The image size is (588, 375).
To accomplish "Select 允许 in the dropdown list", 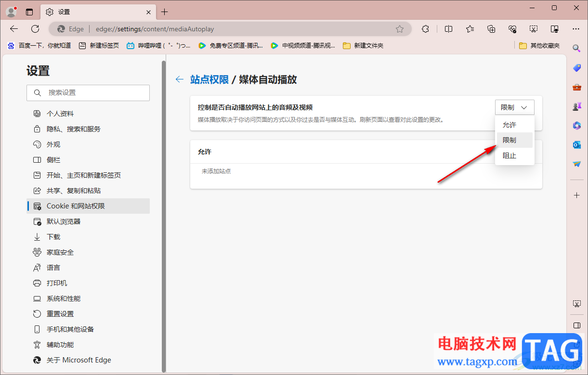I will pyautogui.click(x=514, y=125).
